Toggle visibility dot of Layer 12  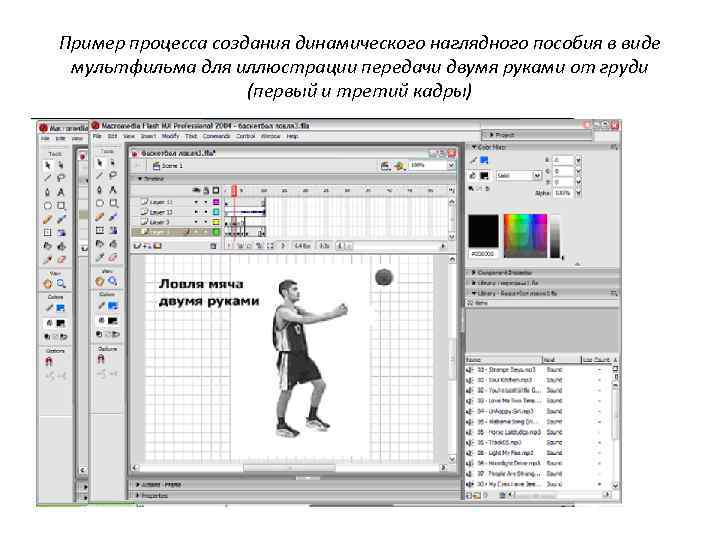coord(196,212)
